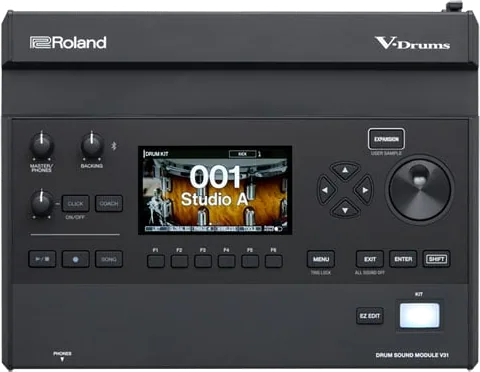Click function button F2
The width and height of the screenshot is (480, 372).
[179, 261]
